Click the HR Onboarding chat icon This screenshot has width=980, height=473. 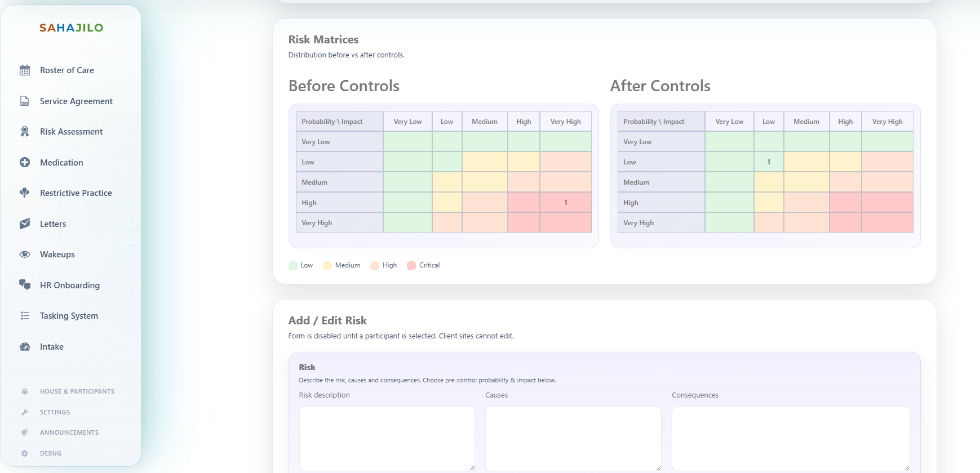(x=25, y=285)
